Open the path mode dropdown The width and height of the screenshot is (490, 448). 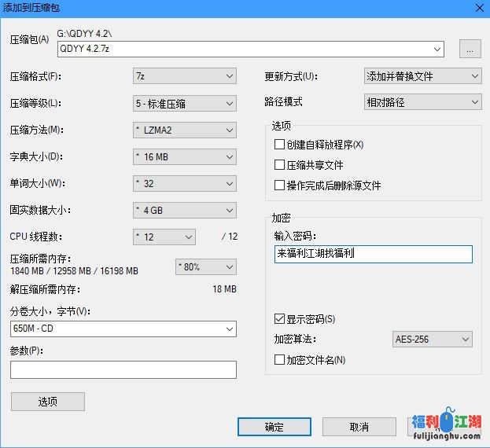(x=422, y=101)
